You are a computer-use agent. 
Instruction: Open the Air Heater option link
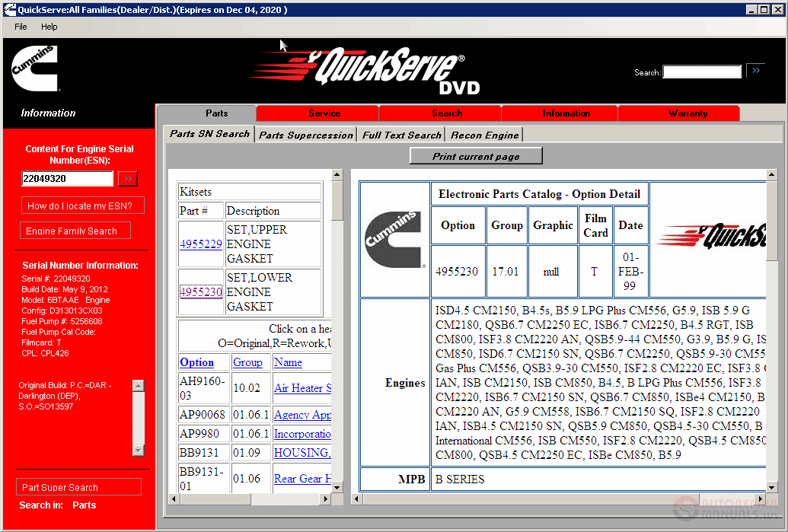pos(302,388)
